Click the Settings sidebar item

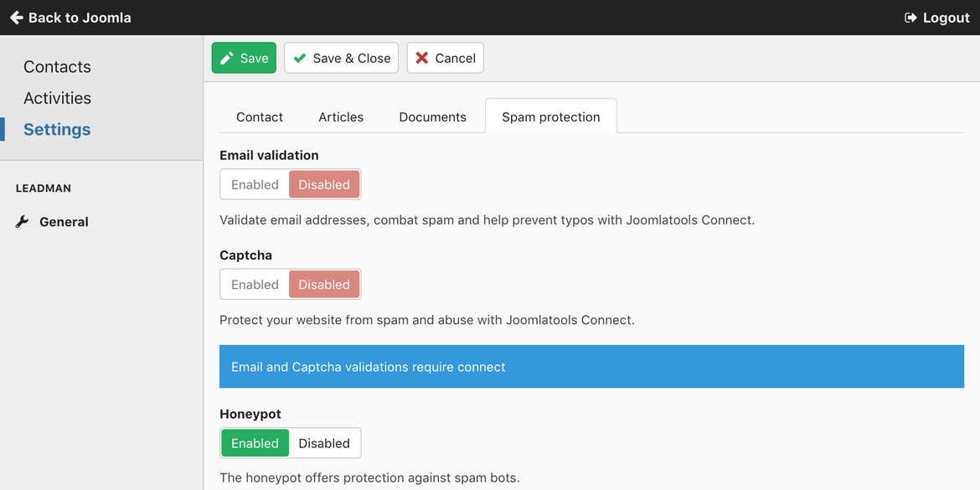(57, 129)
